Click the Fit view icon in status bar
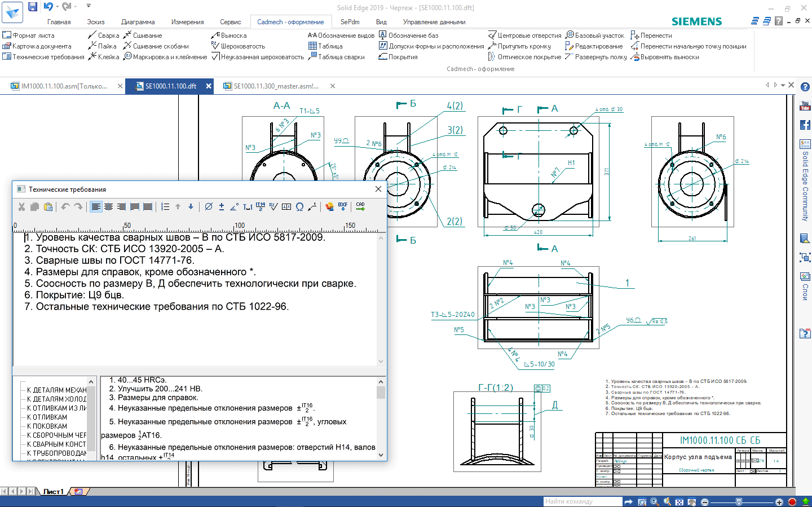812x507 pixels. [x=679, y=502]
